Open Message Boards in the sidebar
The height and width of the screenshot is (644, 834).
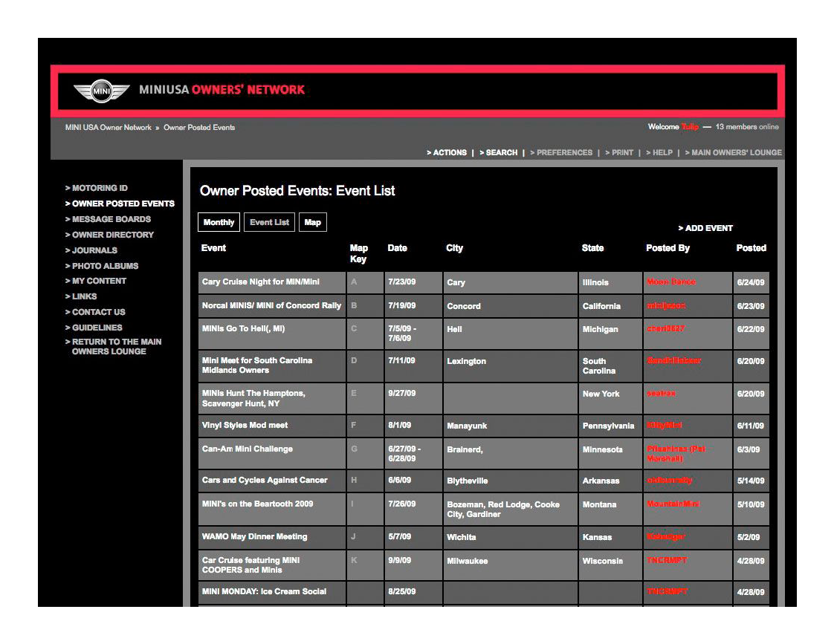point(108,219)
